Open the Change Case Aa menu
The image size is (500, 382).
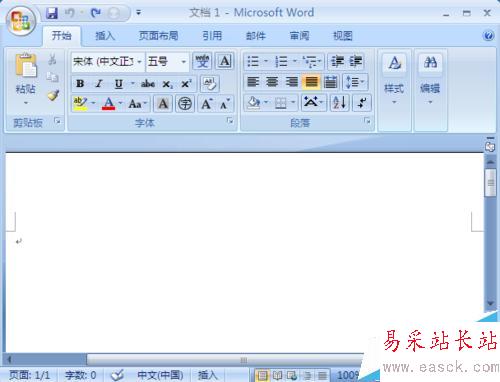[x=138, y=104]
